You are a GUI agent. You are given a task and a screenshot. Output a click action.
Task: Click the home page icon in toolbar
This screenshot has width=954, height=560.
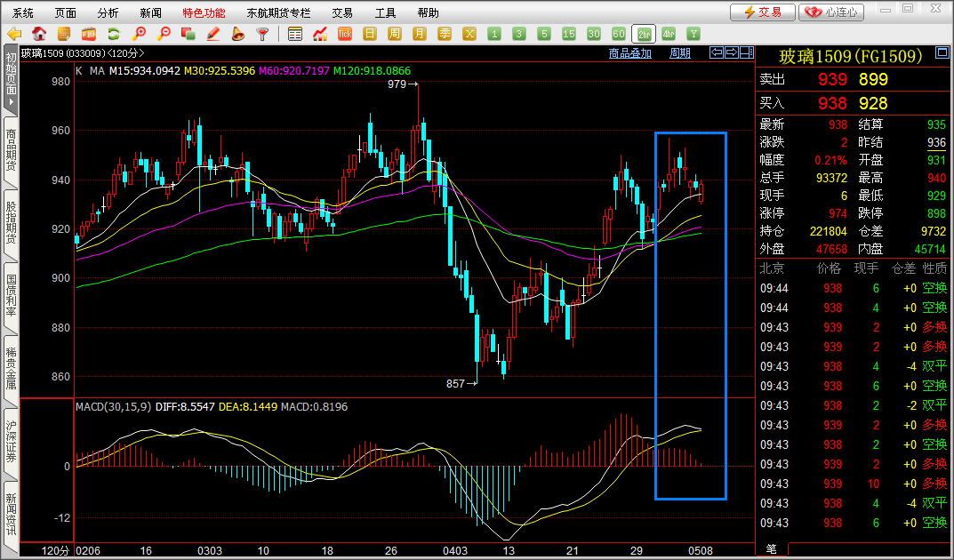coord(39,34)
